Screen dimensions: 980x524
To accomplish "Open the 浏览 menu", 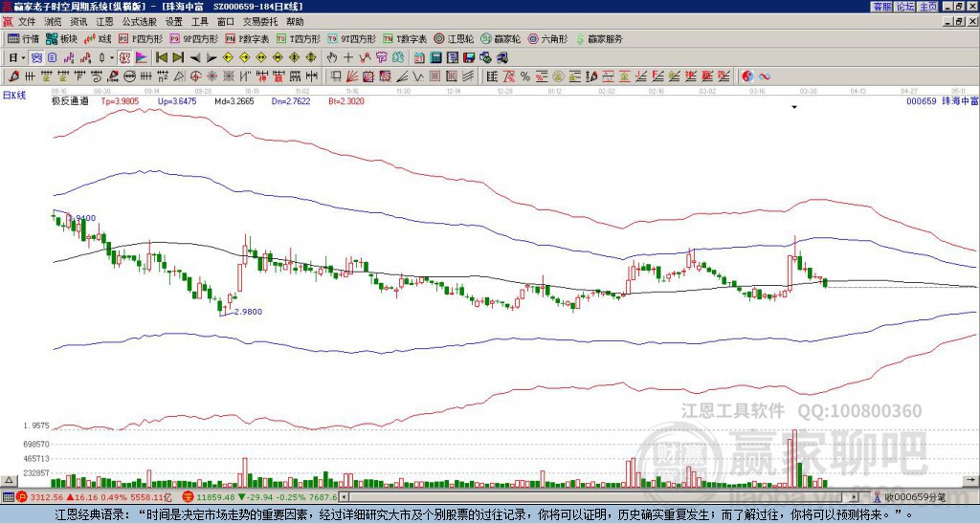I will tap(54, 22).
